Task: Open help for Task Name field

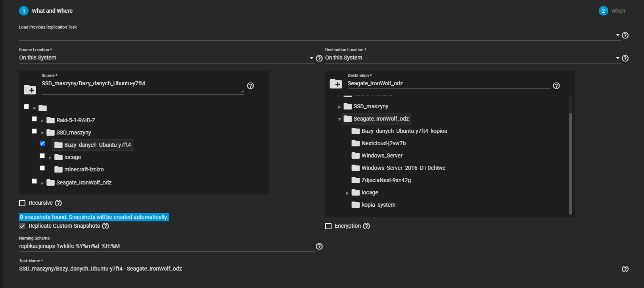Action: 625,269
